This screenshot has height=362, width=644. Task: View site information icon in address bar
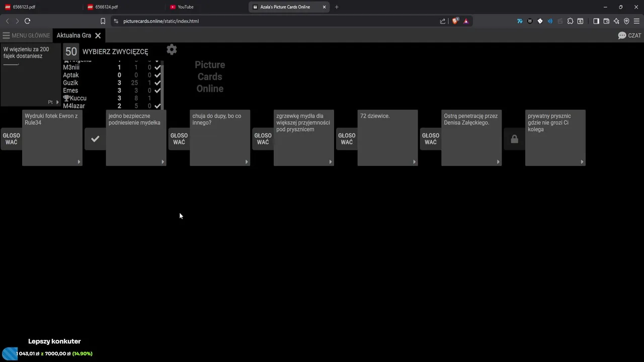tap(116, 21)
